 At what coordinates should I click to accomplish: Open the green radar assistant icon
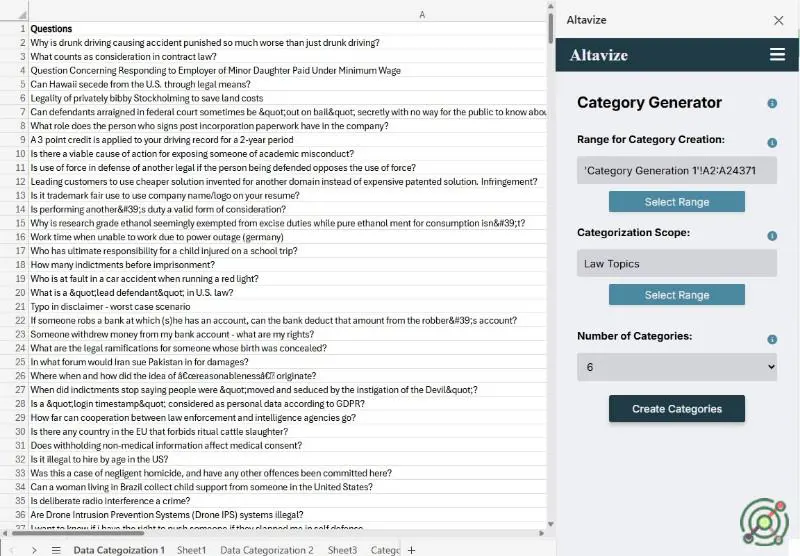tap(764, 521)
